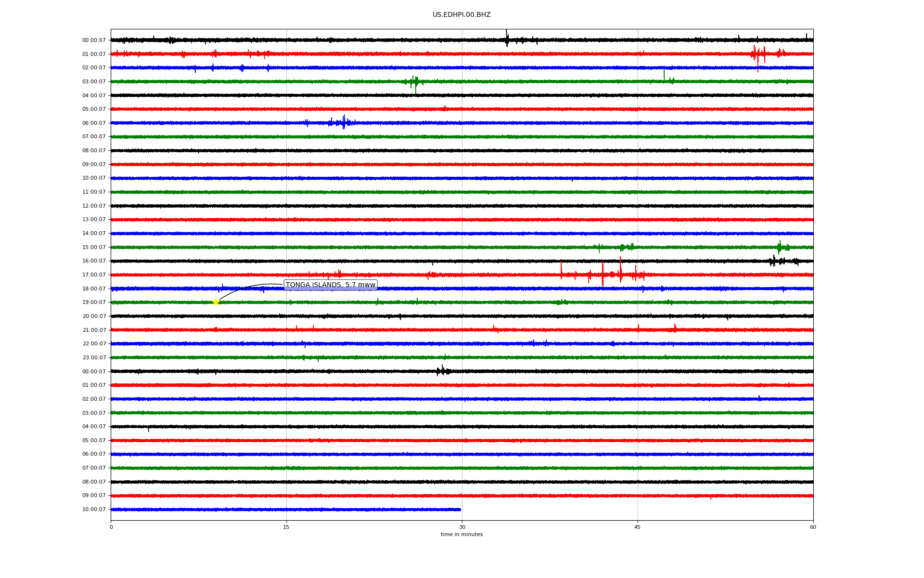
Task: Click the 19:00:07 row time label
Action: pos(94,302)
